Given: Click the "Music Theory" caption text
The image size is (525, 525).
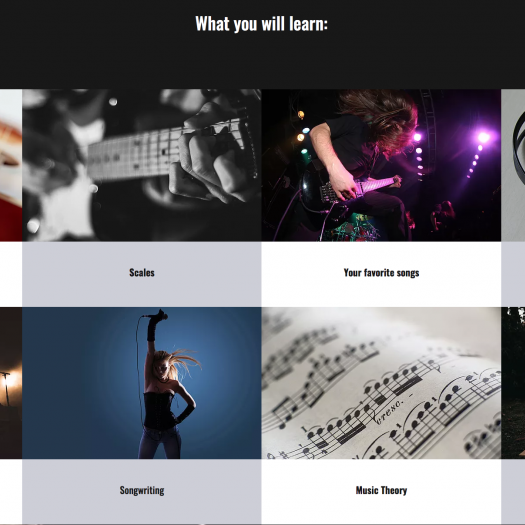Looking at the screenshot, I should [381, 491].
